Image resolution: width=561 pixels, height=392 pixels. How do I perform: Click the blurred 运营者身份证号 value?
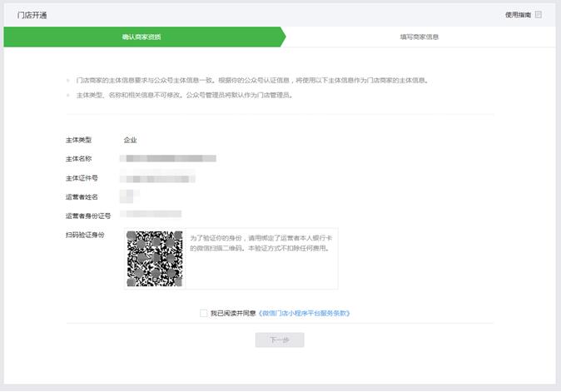(x=151, y=214)
